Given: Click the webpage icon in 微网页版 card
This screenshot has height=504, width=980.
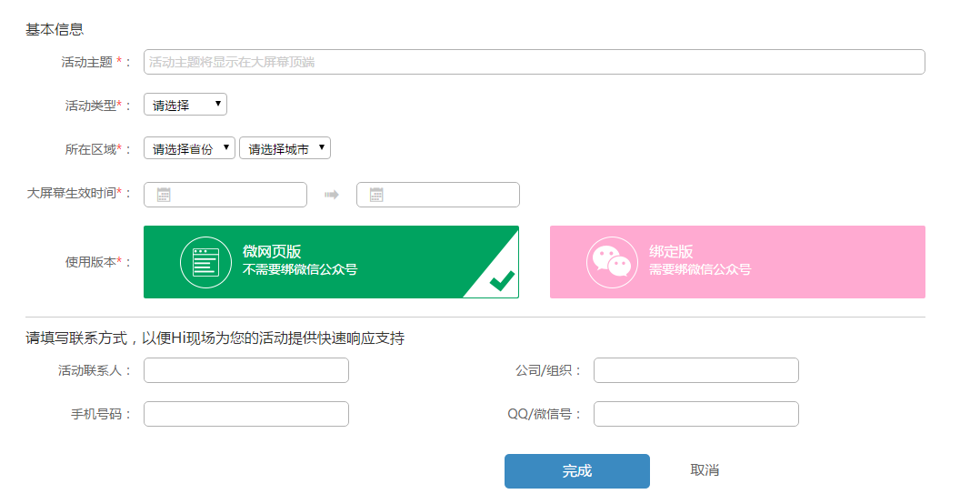Looking at the screenshot, I should [205, 262].
